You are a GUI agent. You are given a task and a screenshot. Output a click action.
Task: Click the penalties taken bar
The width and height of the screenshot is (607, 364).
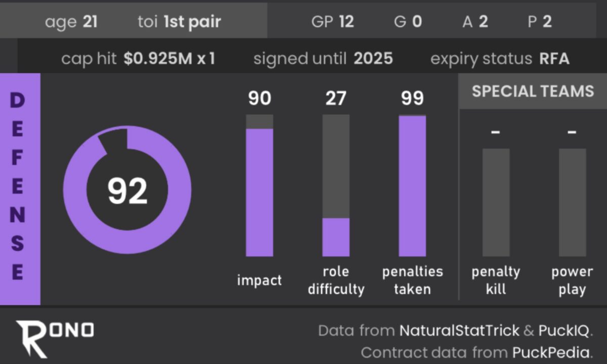412,186
